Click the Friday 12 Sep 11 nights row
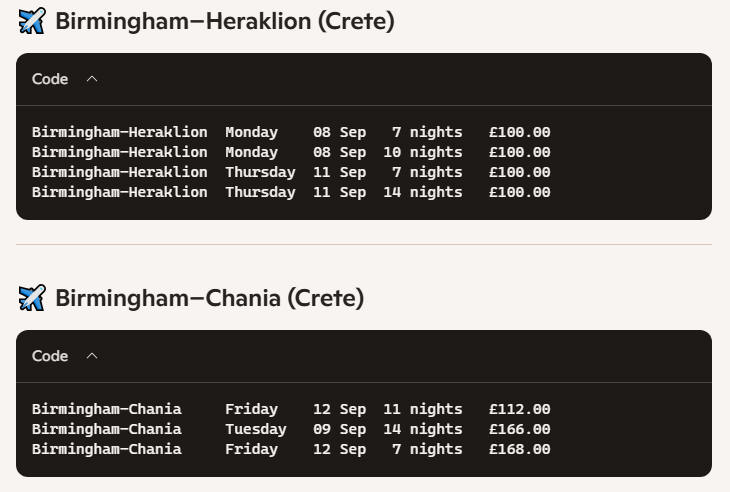The width and height of the screenshot is (730, 492). 291,409
